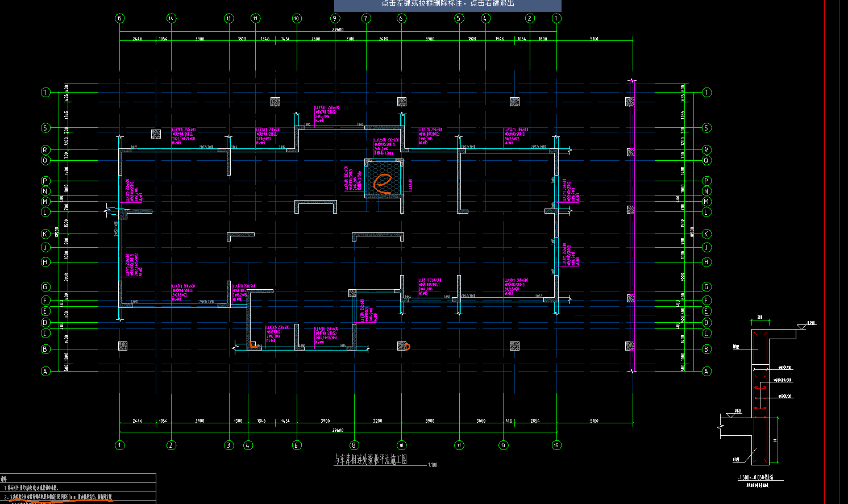Click axis bubble 1 in the top row
Viewport: 848px width, 504px height.
(556, 18)
